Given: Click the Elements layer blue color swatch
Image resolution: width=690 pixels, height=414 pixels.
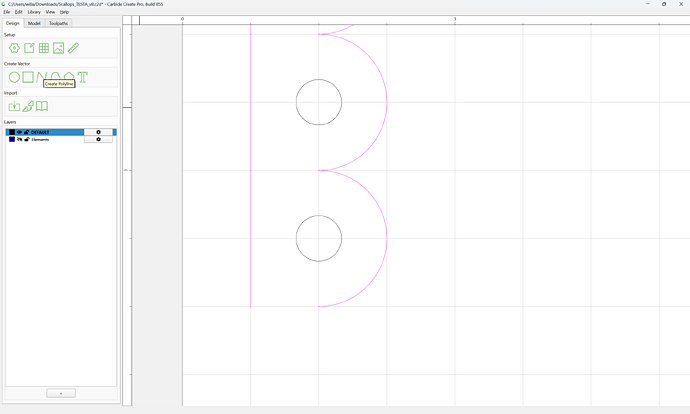Looking at the screenshot, I should pyautogui.click(x=12, y=139).
